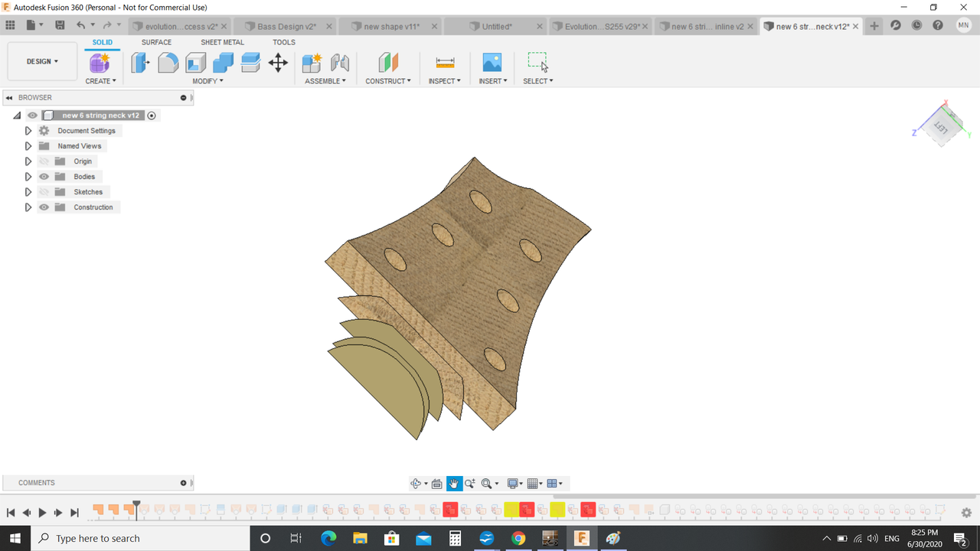Switch to the SHEET METAL tab
980x551 pixels.
[223, 43]
